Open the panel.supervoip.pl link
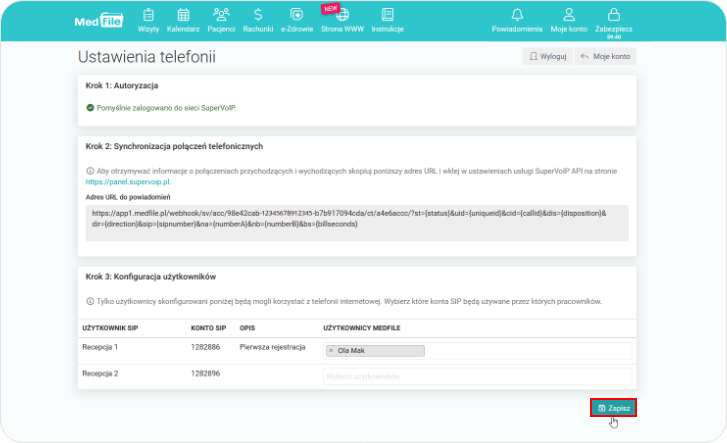The width and height of the screenshot is (727, 443). (x=128, y=182)
